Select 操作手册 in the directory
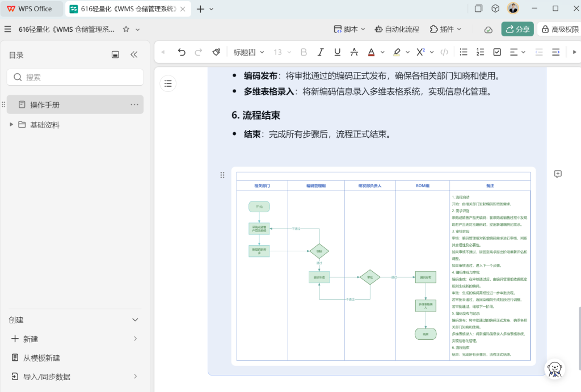This screenshot has width=581, height=392. tap(75, 104)
